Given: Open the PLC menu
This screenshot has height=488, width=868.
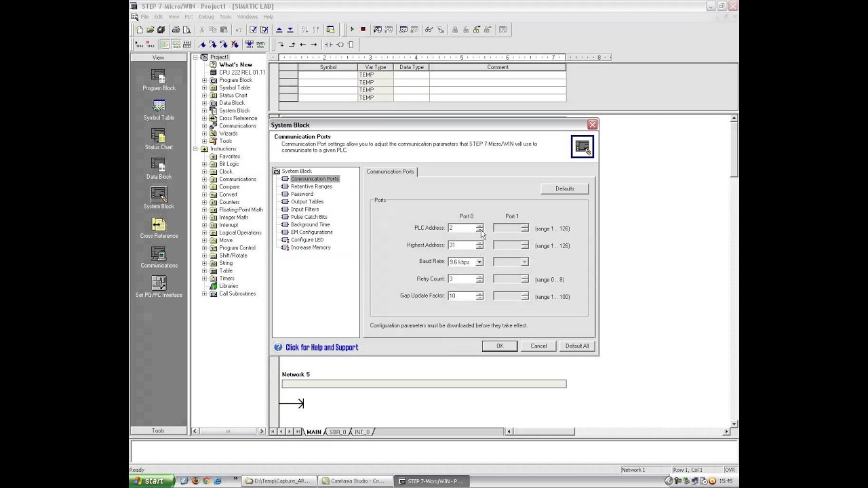Looking at the screenshot, I should (x=189, y=17).
